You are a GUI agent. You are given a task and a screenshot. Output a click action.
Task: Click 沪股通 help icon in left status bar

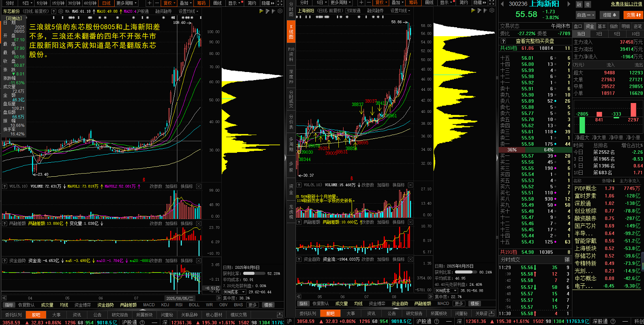pyautogui.click(x=142, y=322)
